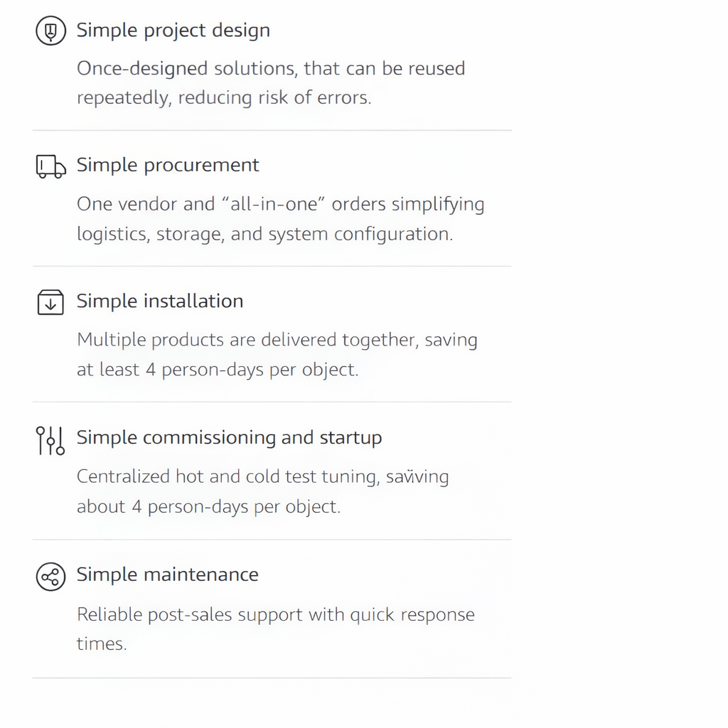
Task: Click the share-nodes maintenance icon
Action: [x=50, y=576]
